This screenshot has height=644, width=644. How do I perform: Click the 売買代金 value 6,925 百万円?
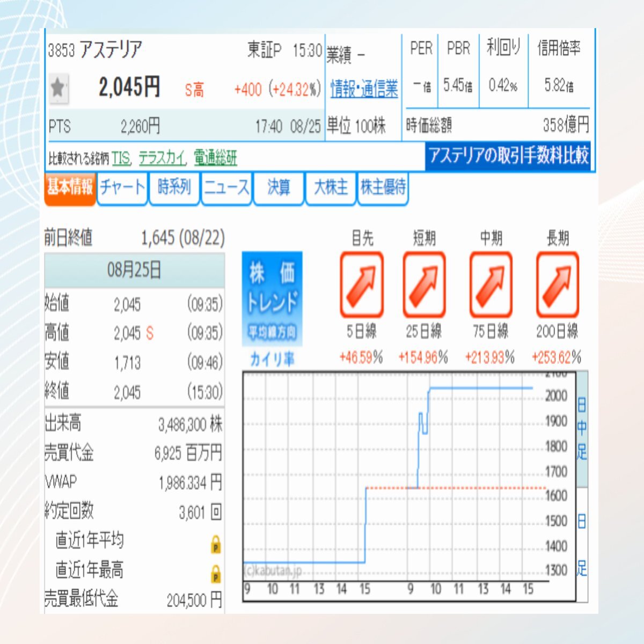coord(188,453)
